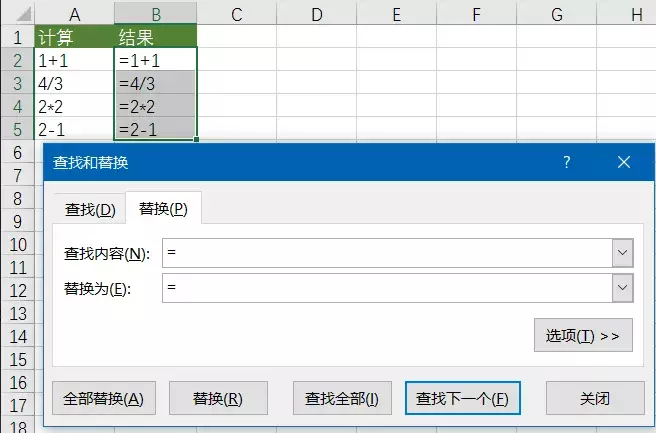Click the 替换为 input field
656x433 pixels.
click(385, 288)
